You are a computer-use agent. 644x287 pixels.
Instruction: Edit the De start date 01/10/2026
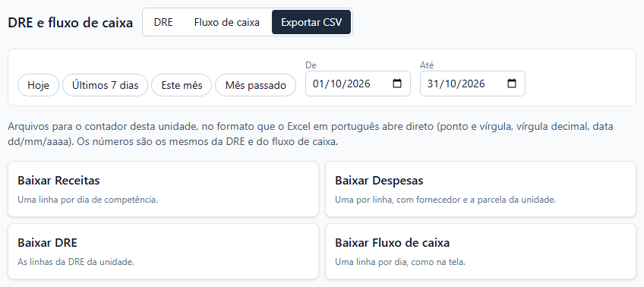(358, 84)
